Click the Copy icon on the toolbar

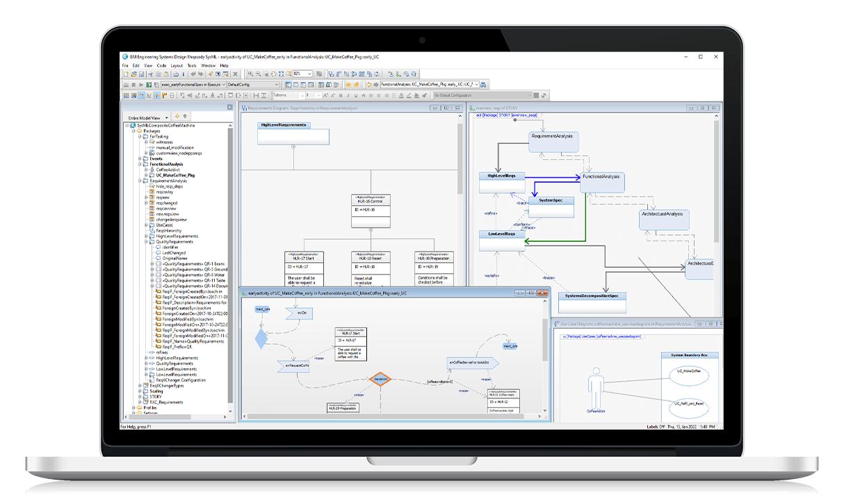pos(158,73)
